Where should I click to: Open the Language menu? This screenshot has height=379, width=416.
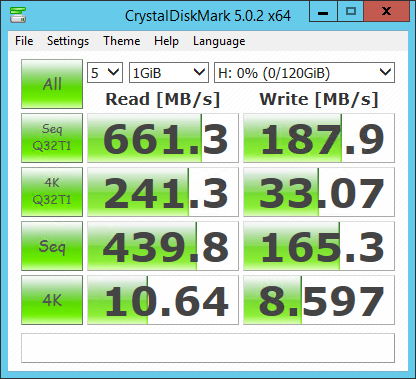[219, 41]
